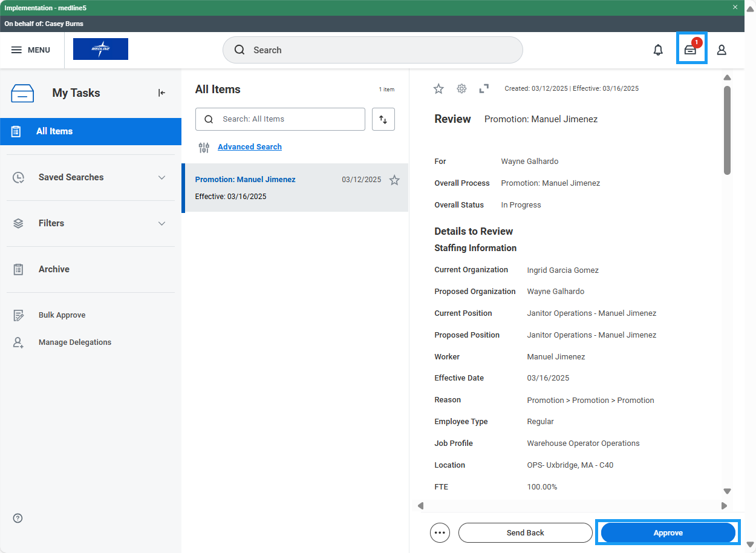
Task: Select All Items in My Tasks
Action: coord(54,131)
